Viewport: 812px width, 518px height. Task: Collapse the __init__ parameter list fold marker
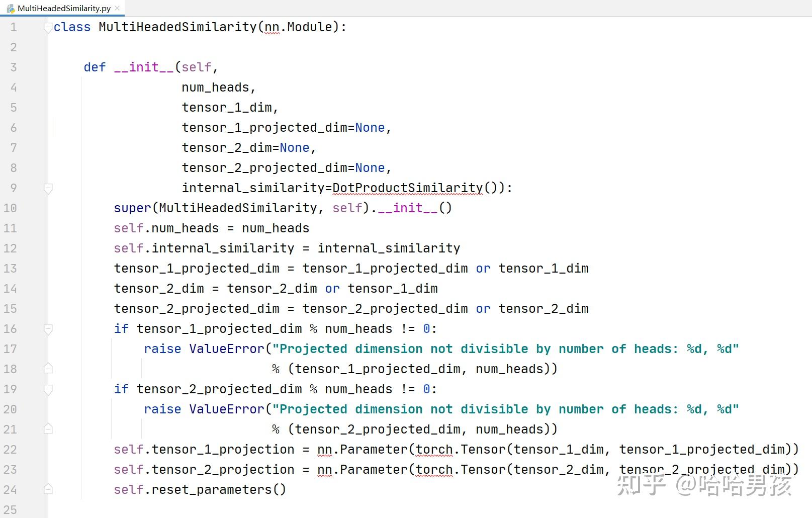tap(48, 188)
